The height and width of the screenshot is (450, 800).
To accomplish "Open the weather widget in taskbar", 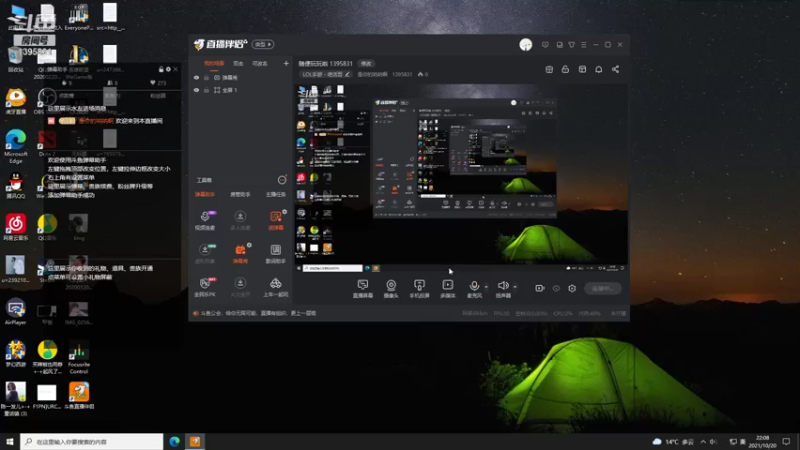I will pos(673,441).
